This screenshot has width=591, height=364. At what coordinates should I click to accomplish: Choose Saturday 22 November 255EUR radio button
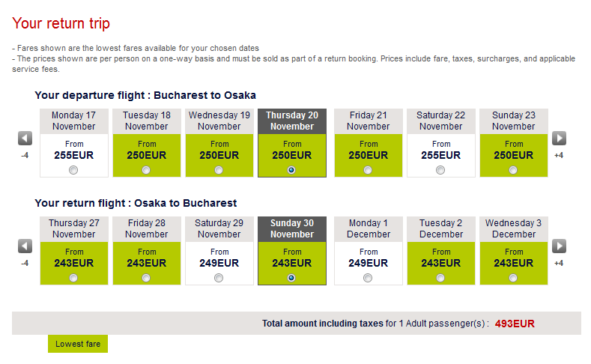tap(440, 170)
